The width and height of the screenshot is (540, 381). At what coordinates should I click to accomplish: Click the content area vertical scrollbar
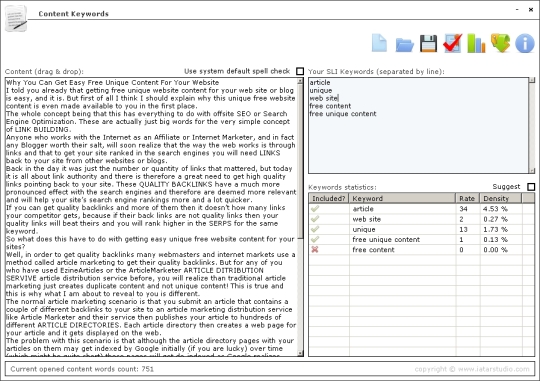300,217
